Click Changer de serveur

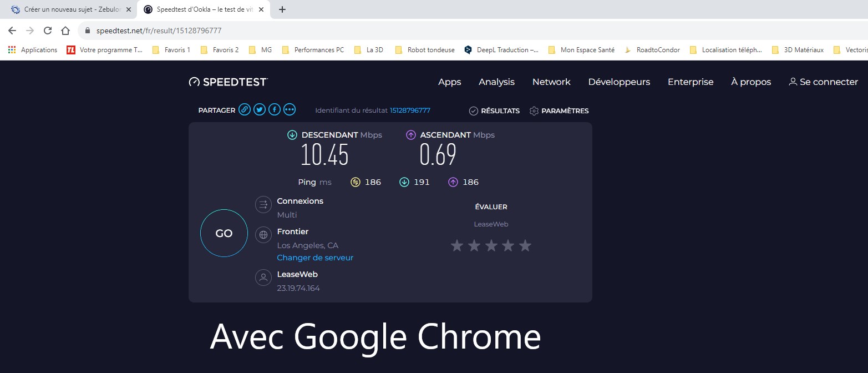[x=315, y=258]
